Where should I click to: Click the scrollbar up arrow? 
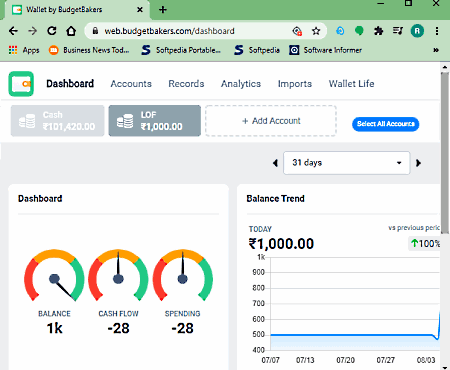pyautogui.click(x=445, y=67)
